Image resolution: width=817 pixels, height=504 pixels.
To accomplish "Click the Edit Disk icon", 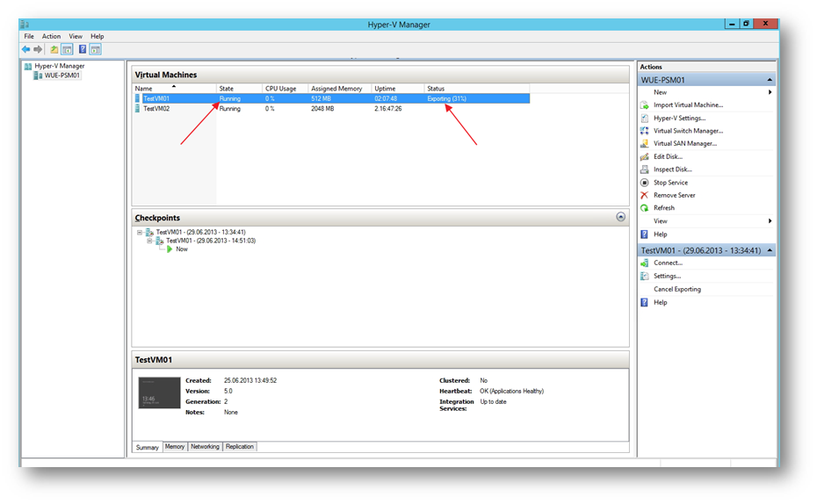I will pos(645,156).
